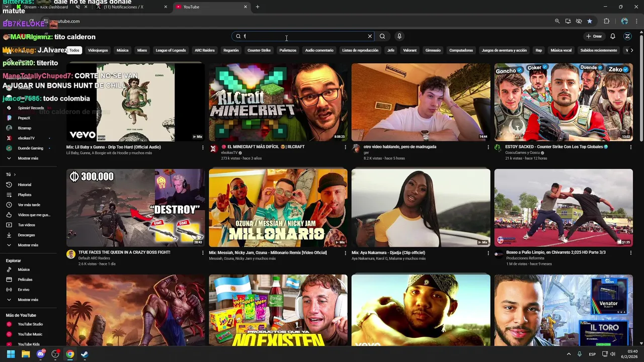
Task: Open Playlists in sidebar
Action: 25,195
